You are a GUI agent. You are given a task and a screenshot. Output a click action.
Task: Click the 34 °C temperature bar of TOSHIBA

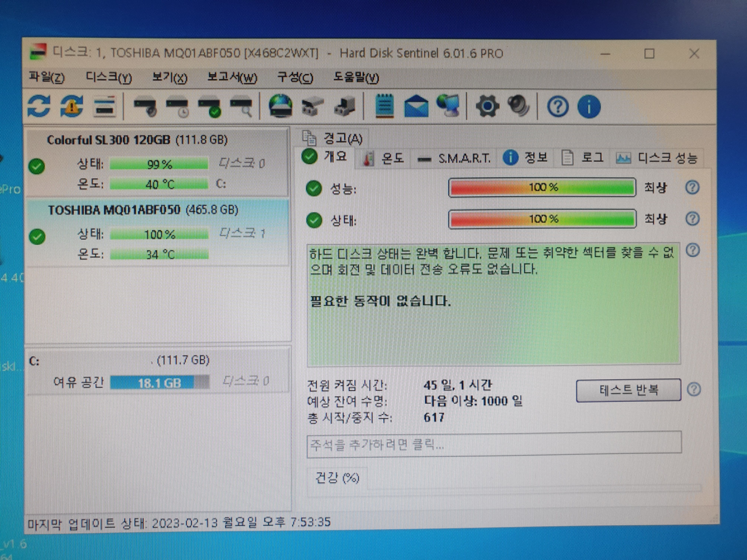[159, 254]
